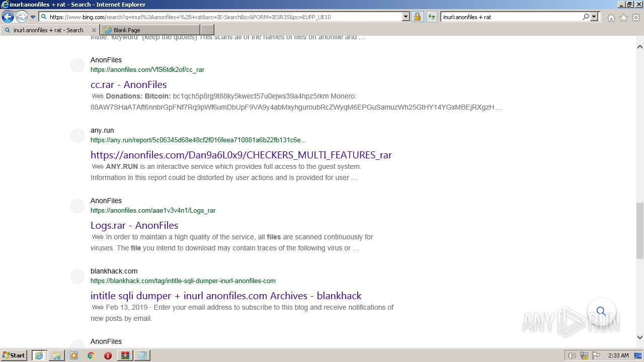Click the source name any.run
Image resolution: width=644 pixels, height=362 pixels.
(102, 130)
